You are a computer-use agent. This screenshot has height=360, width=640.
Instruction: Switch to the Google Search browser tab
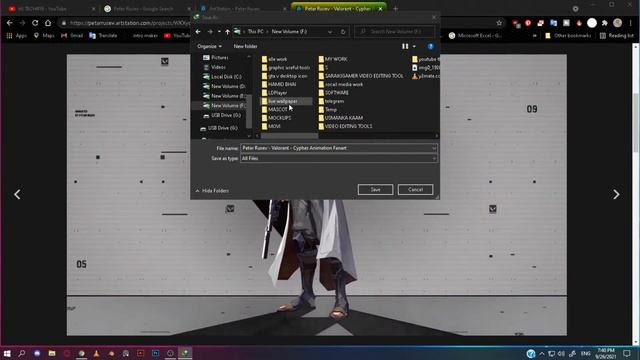147,9
